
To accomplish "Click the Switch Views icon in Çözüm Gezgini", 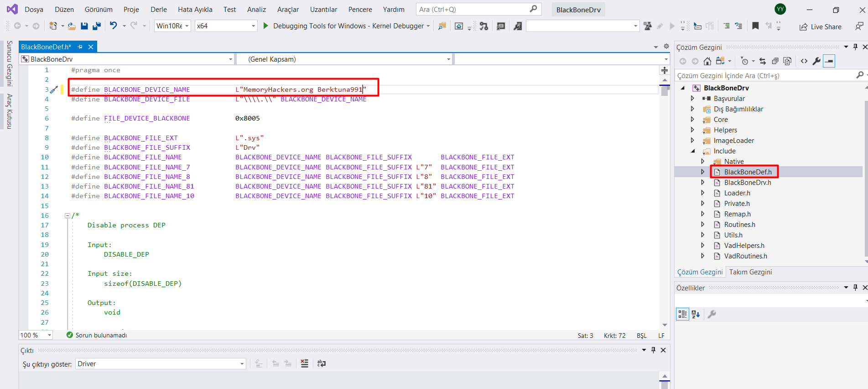I will click(x=720, y=61).
